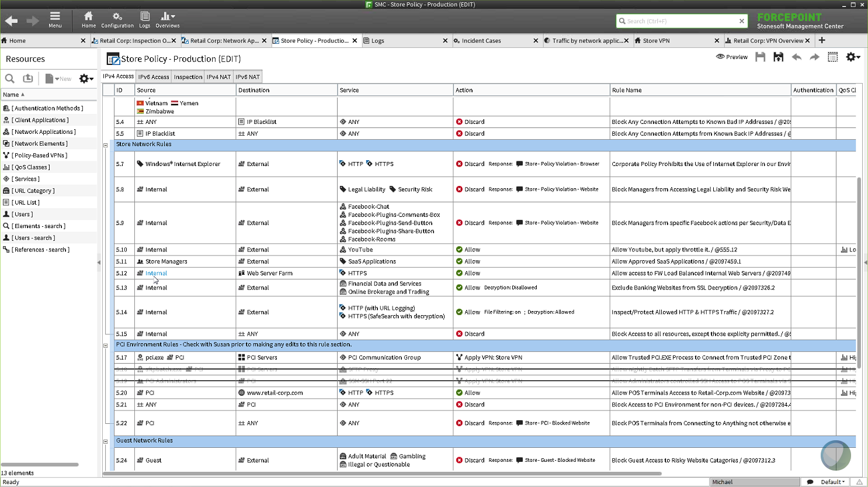Collapse the PCI Environment Rules section

coord(106,346)
